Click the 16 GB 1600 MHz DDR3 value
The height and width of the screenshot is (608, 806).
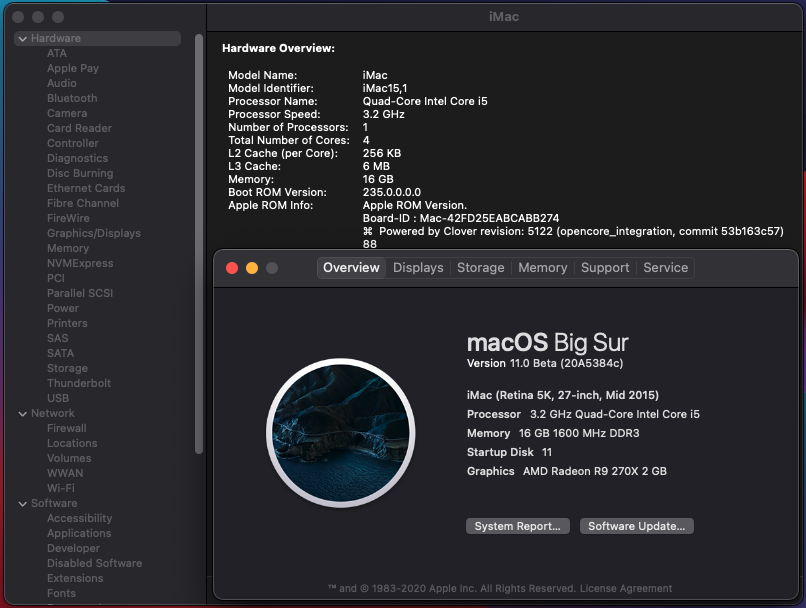tap(579, 433)
